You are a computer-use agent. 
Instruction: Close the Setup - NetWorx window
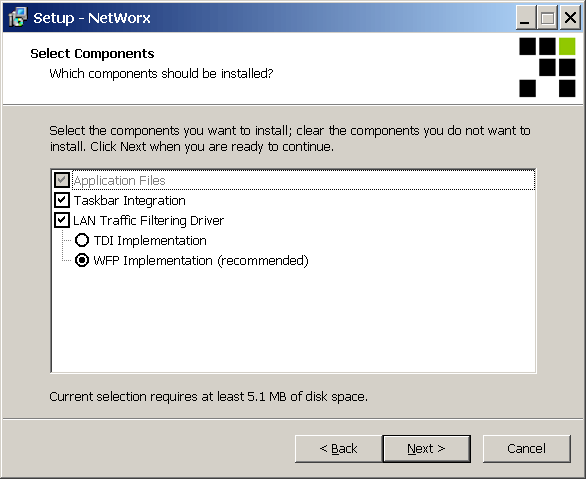pyautogui.click(x=570, y=18)
